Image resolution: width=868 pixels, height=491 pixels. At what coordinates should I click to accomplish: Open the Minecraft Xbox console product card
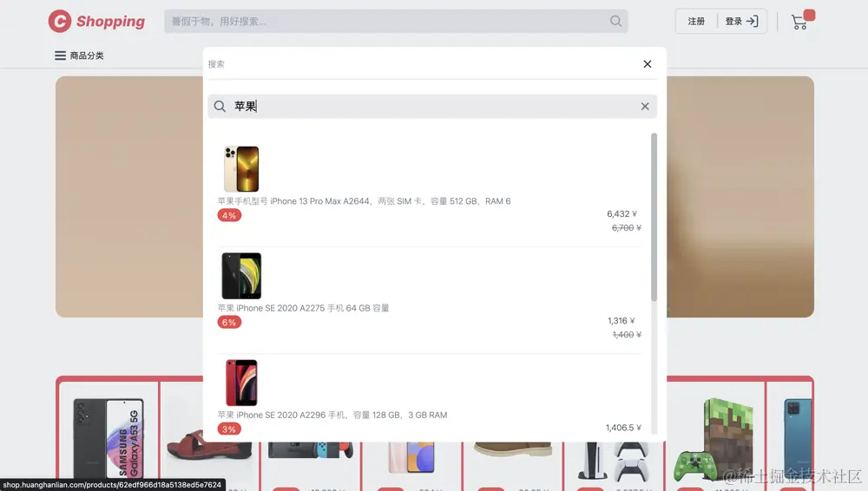click(716, 437)
